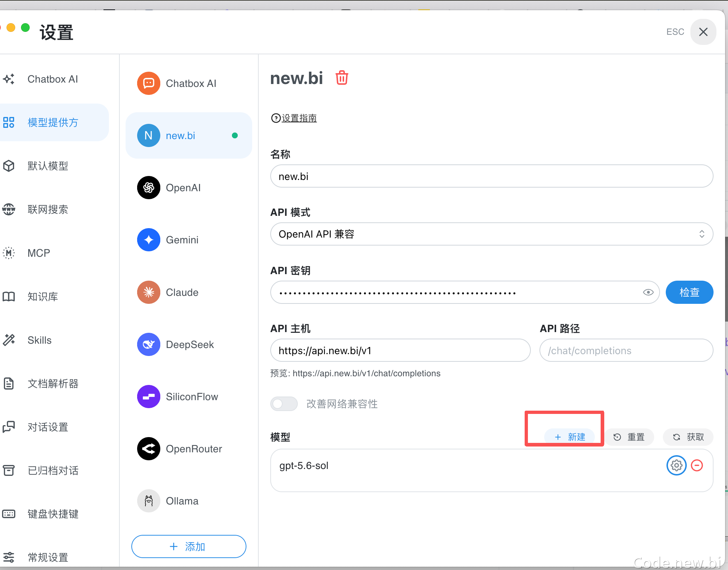Click the 模型提供方 grid icon

9,122
